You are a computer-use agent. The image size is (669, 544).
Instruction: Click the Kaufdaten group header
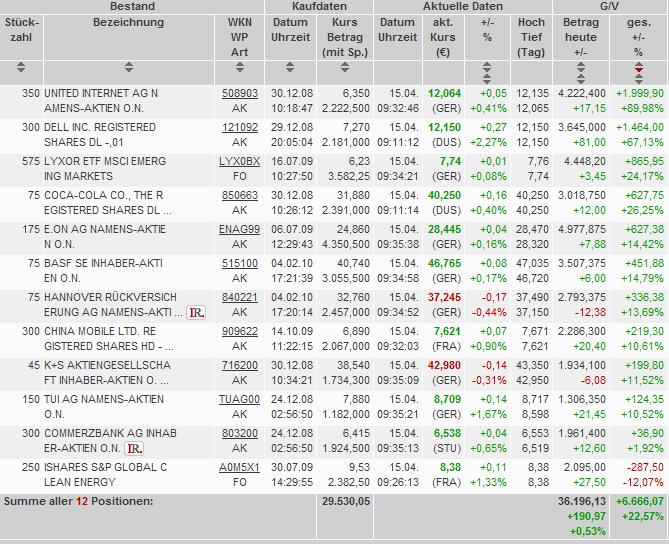(319, 6)
